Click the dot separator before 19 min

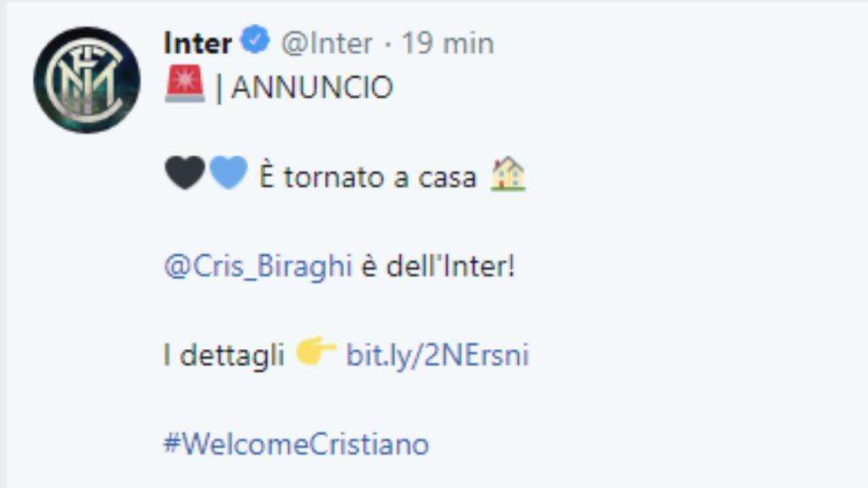[387, 44]
